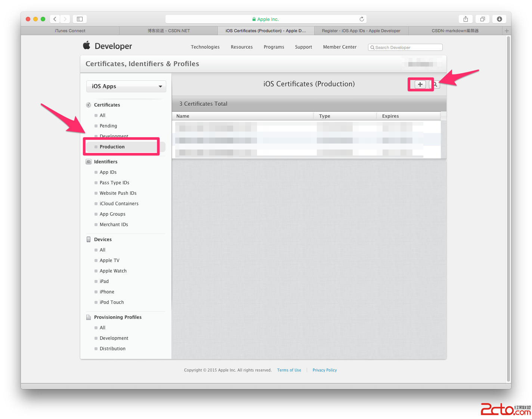This screenshot has width=532, height=419.
Task: Show Pending certificates
Action: pos(108,126)
